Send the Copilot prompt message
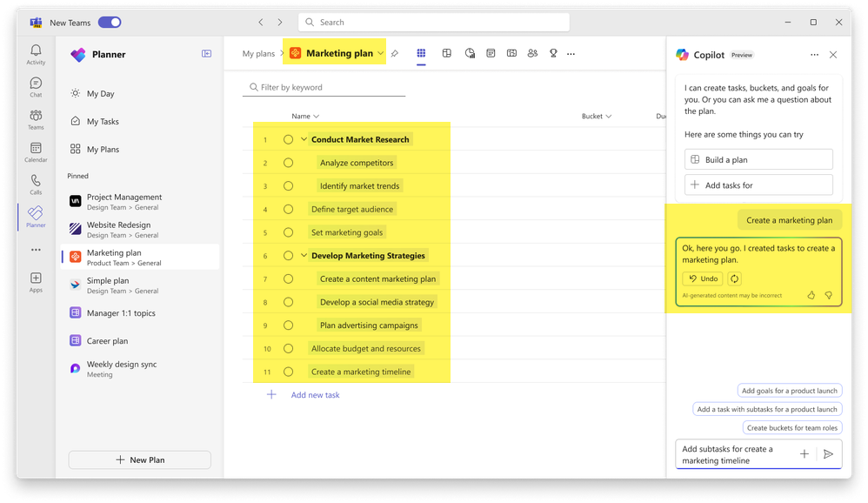The height and width of the screenshot is (503, 868). pyautogui.click(x=828, y=454)
